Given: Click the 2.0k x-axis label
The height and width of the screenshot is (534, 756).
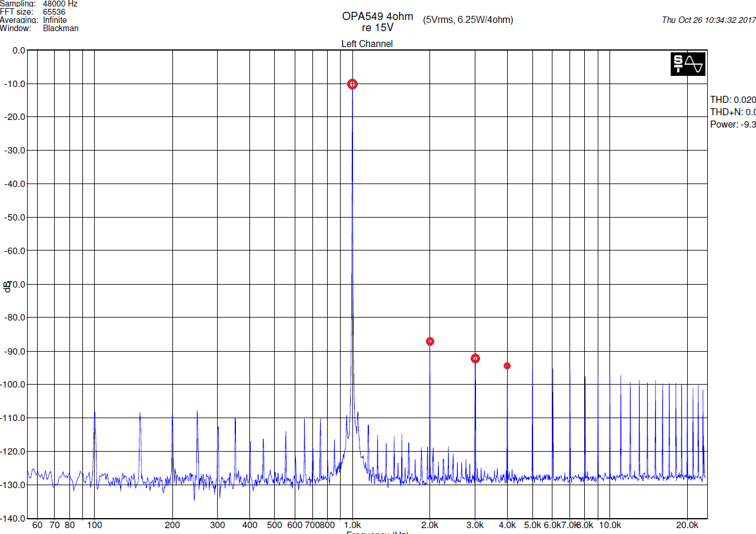Looking at the screenshot, I should click(430, 525).
